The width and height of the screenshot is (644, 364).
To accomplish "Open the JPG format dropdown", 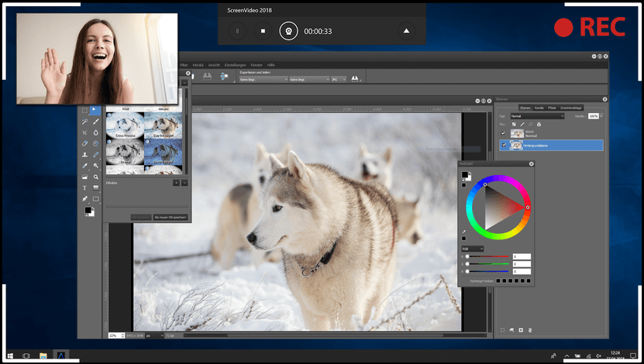I will click(339, 79).
